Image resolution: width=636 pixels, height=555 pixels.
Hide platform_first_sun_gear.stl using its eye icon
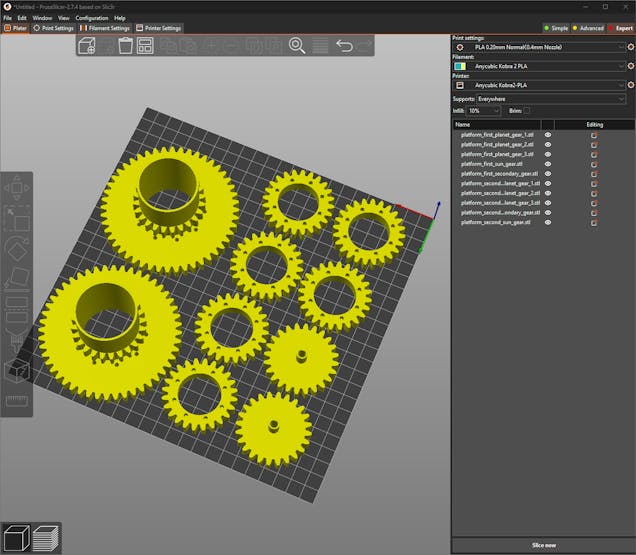548,163
